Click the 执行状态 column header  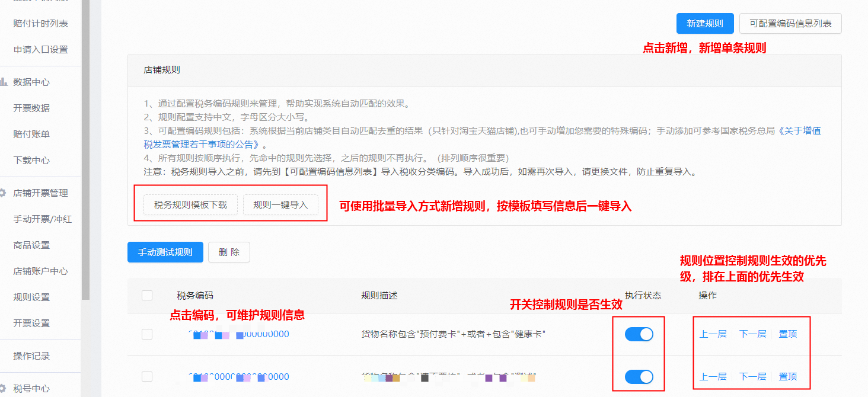643,295
